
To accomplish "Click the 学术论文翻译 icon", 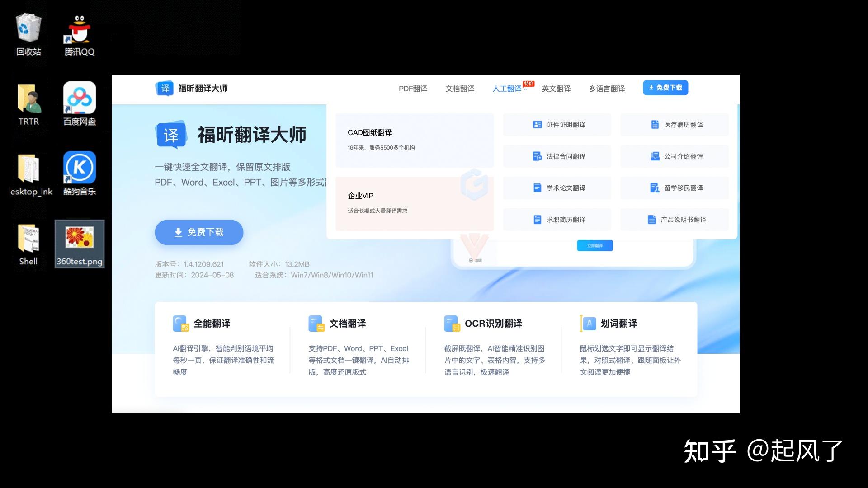I will click(537, 188).
